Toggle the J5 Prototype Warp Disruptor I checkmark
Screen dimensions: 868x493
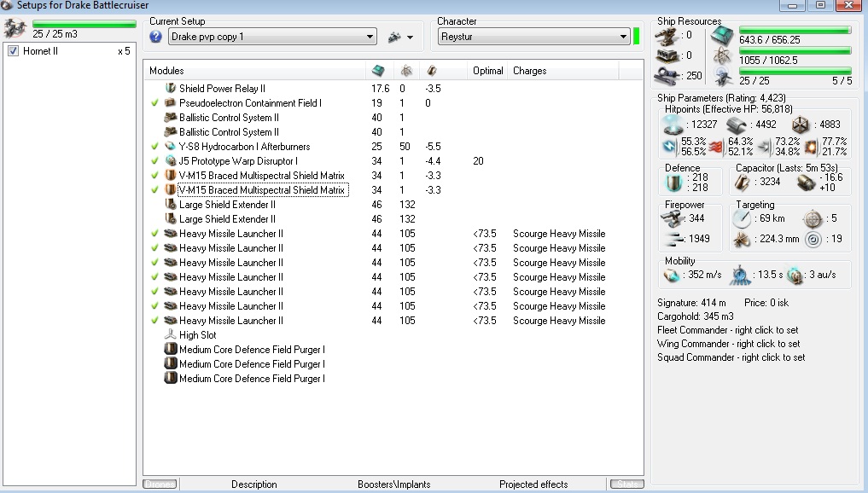coord(155,161)
